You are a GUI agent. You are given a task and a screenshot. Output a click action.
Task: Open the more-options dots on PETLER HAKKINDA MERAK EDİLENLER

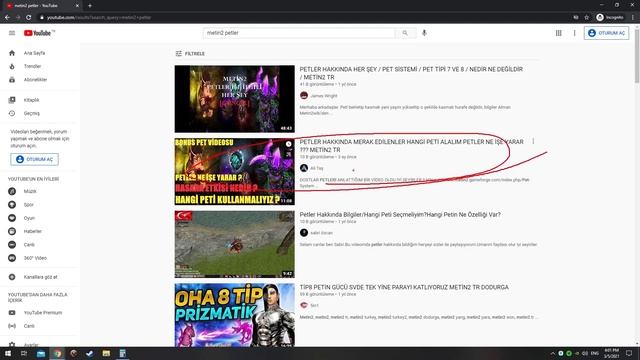[x=533, y=142]
